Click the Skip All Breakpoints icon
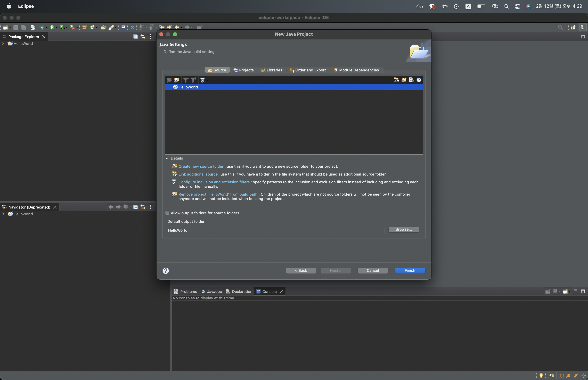This screenshot has height=380, width=588. (x=133, y=27)
